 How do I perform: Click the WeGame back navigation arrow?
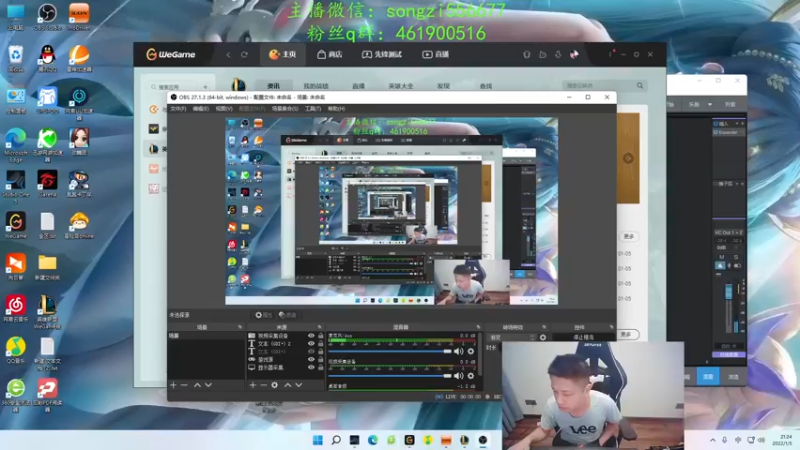click(228, 55)
